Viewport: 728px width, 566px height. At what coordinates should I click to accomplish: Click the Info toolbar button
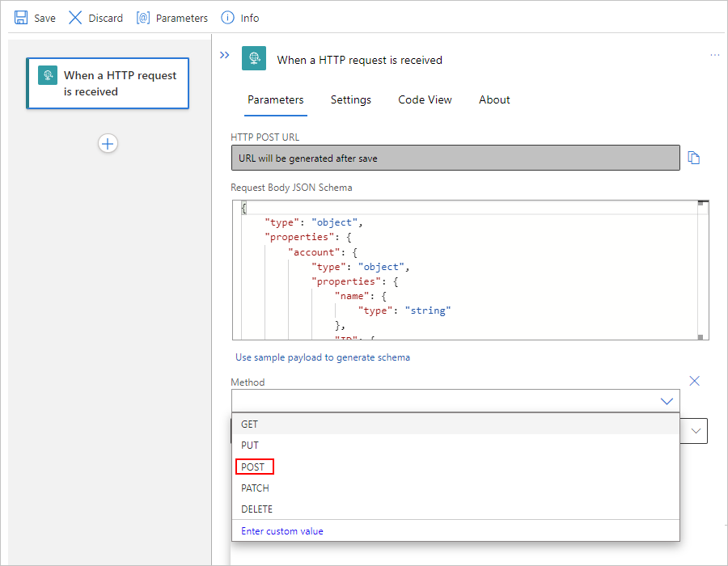pyautogui.click(x=240, y=18)
